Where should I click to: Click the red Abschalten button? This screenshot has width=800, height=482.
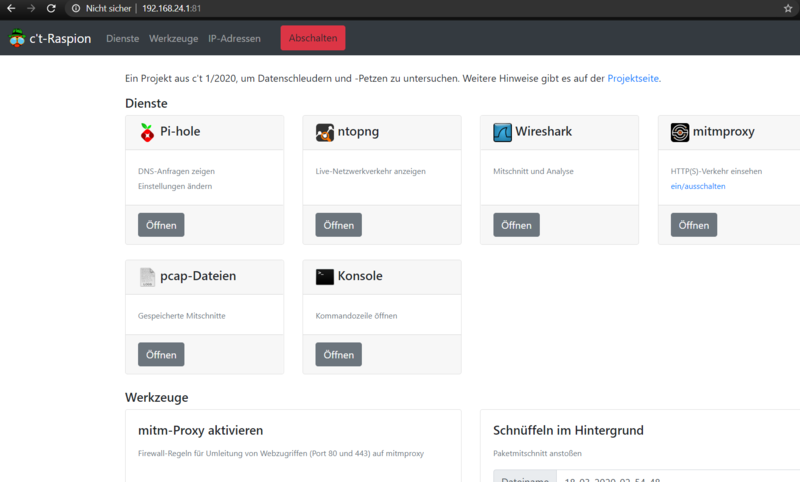pos(313,38)
